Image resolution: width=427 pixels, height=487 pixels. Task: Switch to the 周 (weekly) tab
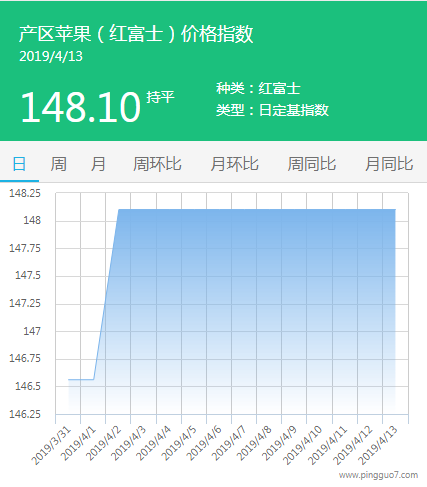click(x=58, y=164)
